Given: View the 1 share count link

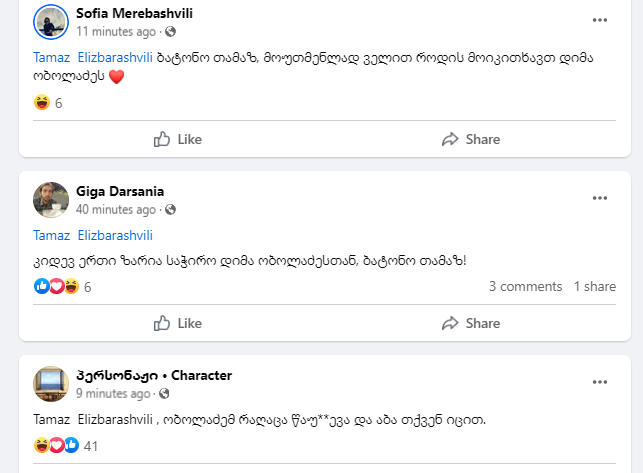Looking at the screenshot, I should pos(594,286).
